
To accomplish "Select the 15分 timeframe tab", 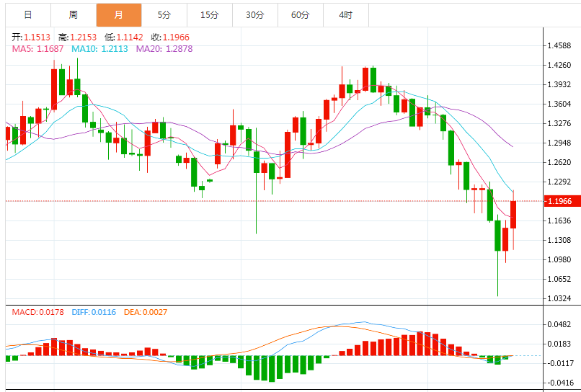I will (x=210, y=15).
